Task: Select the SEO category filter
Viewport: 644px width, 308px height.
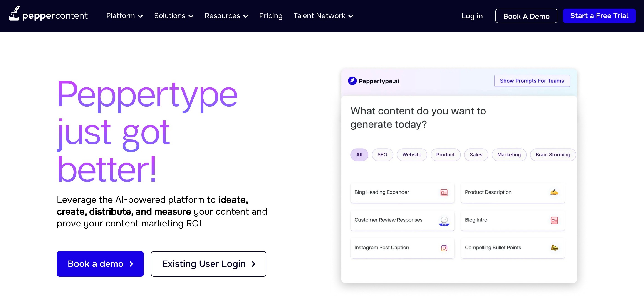Action: coord(382,155)
